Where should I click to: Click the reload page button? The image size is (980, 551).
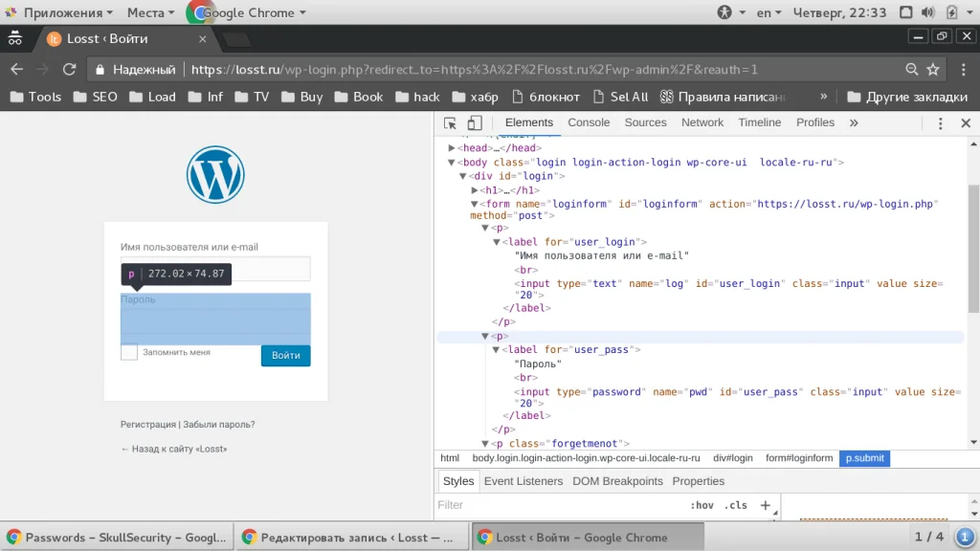tap(69, 70)
